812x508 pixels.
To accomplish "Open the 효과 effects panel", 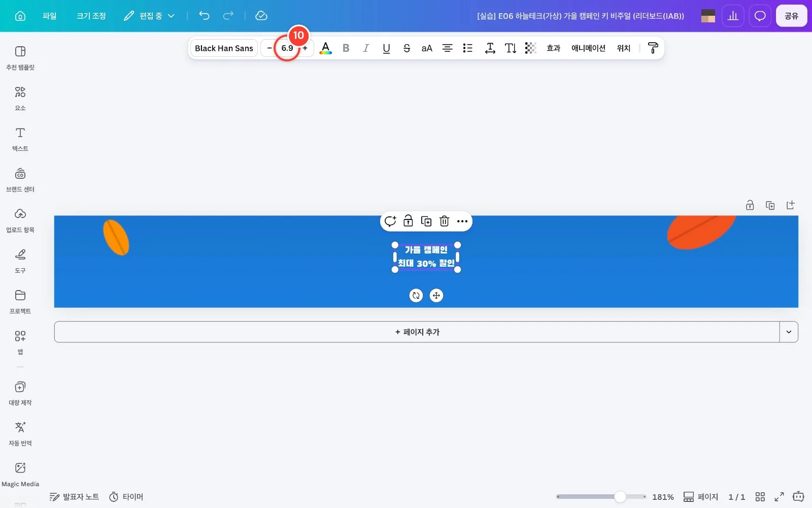I will click(553, 48).
